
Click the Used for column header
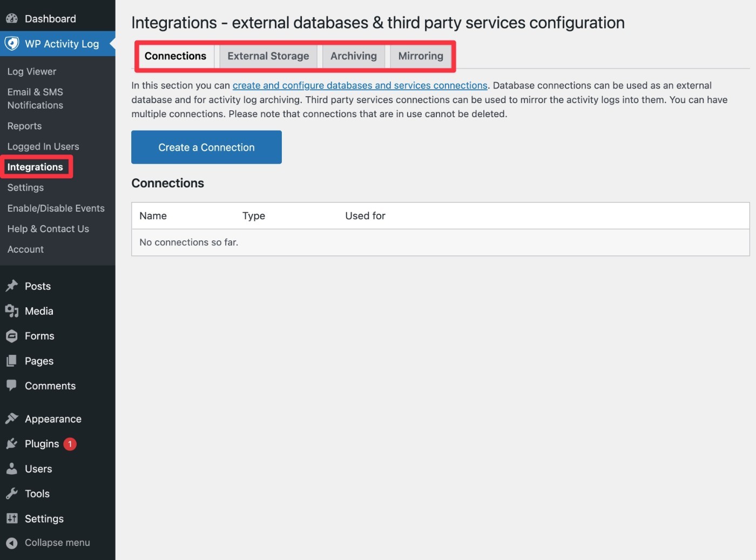[x=365, y=216]
